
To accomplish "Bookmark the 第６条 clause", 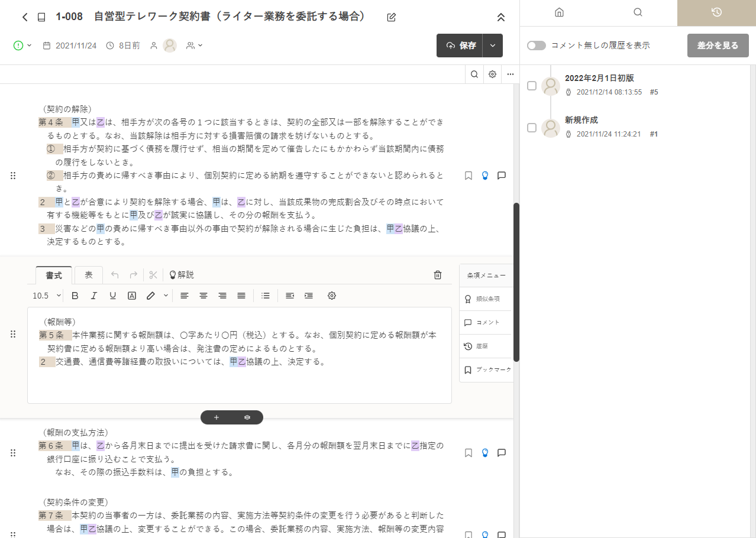I will [x=469, y=453].
